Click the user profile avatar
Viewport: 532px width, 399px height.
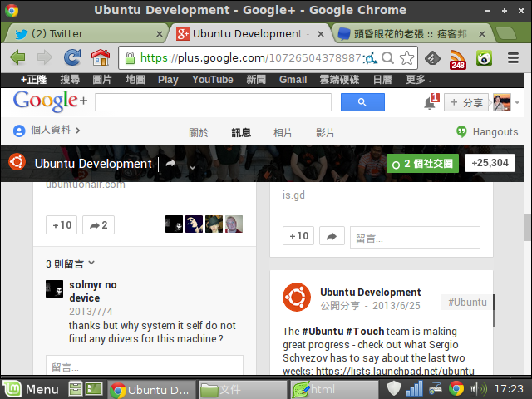click(x=502, y=102)
